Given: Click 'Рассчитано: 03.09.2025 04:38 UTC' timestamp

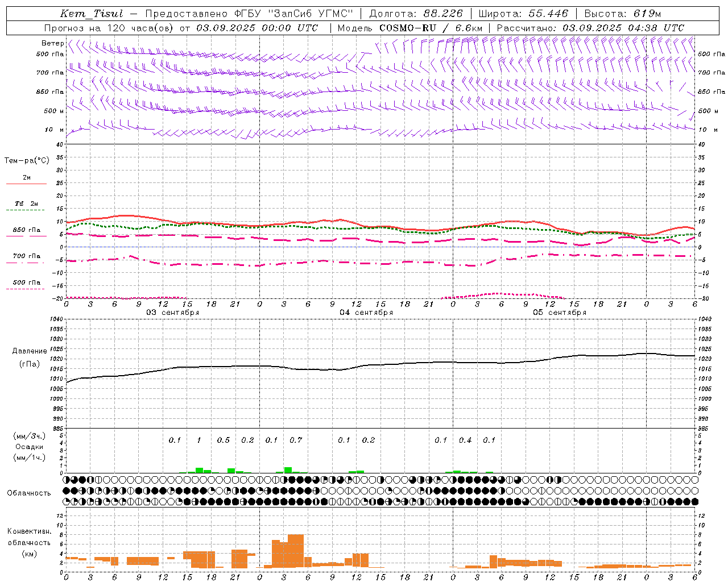Looking at the screenshot, I should click(x=590, y=28).
